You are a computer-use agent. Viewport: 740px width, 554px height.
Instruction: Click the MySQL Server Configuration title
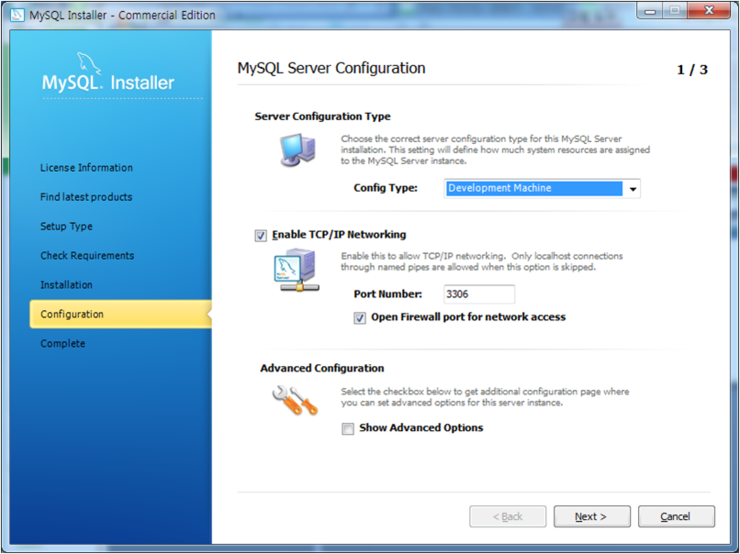coord(331,68)
